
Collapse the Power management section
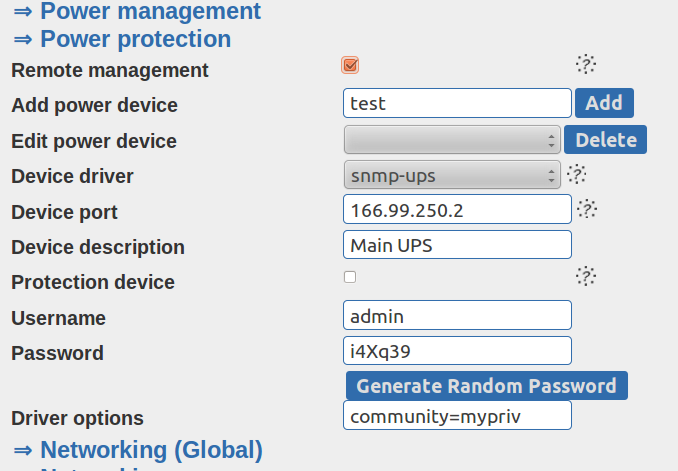[x=136, y=12]
